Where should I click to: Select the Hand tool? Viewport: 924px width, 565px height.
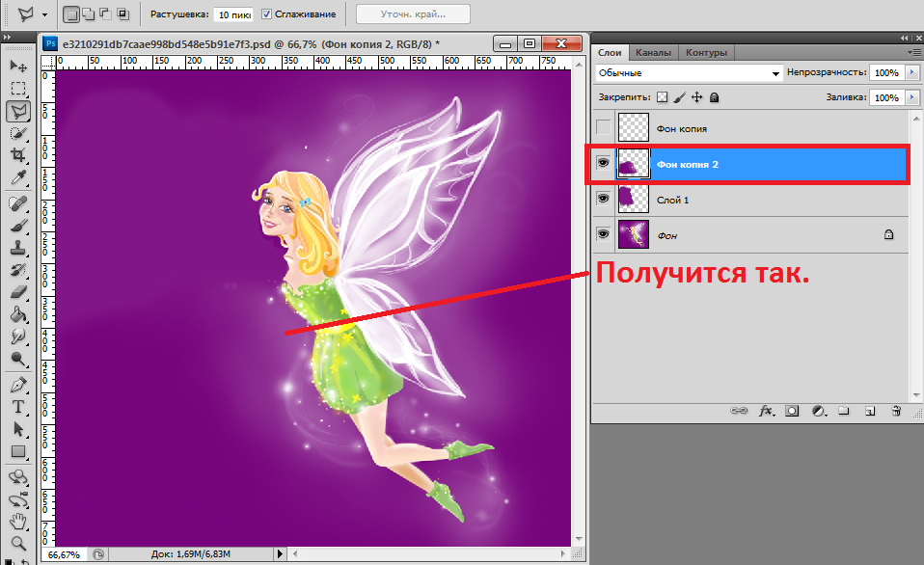[17, 525]
